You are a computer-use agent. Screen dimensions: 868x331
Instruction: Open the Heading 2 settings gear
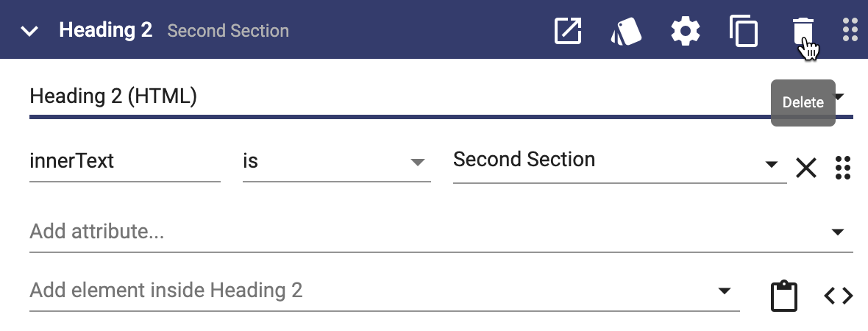[686, 30]
